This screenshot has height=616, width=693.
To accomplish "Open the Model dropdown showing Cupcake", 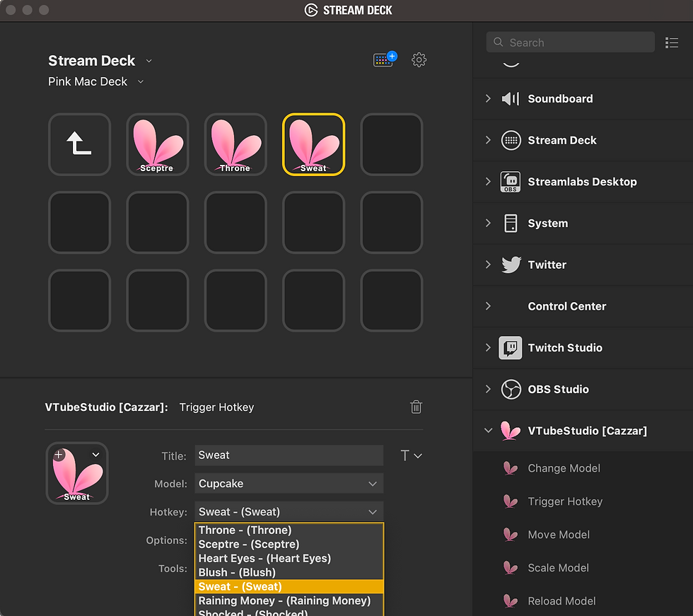I will point(289,484).
